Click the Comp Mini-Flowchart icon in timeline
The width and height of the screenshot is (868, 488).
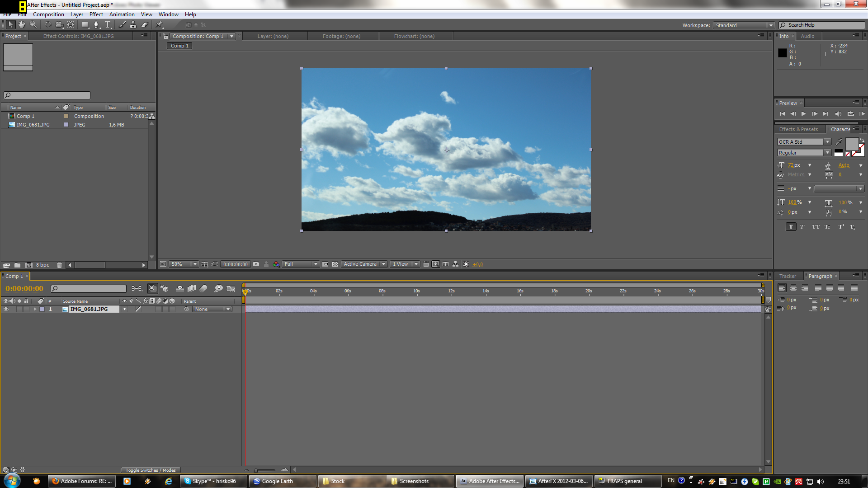point(137,288)
